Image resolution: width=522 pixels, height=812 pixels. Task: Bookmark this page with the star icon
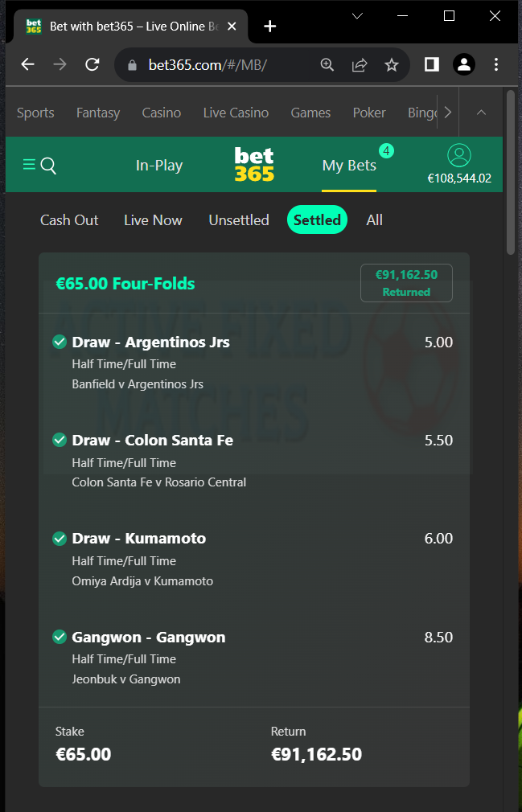392,65
